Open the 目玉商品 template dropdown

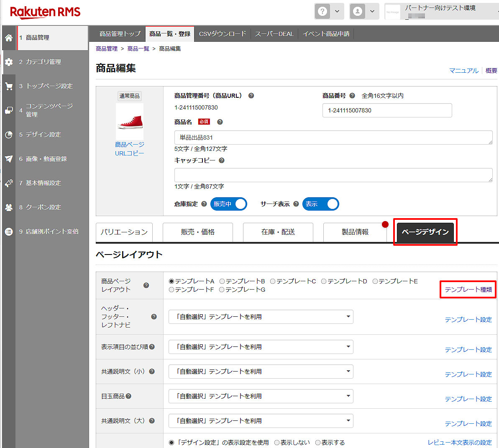pyautogui.click(x=261, y=396)
